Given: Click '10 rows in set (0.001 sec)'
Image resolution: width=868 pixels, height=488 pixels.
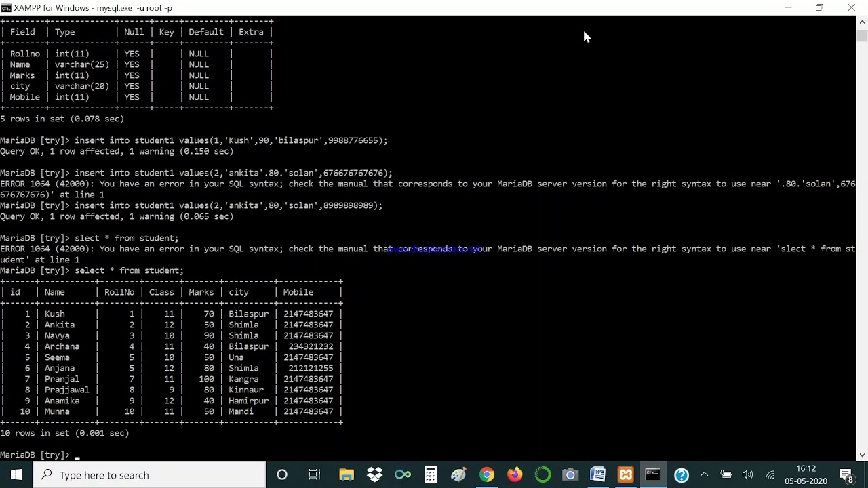Looking at the screenshot, I should tap(64, 433).
